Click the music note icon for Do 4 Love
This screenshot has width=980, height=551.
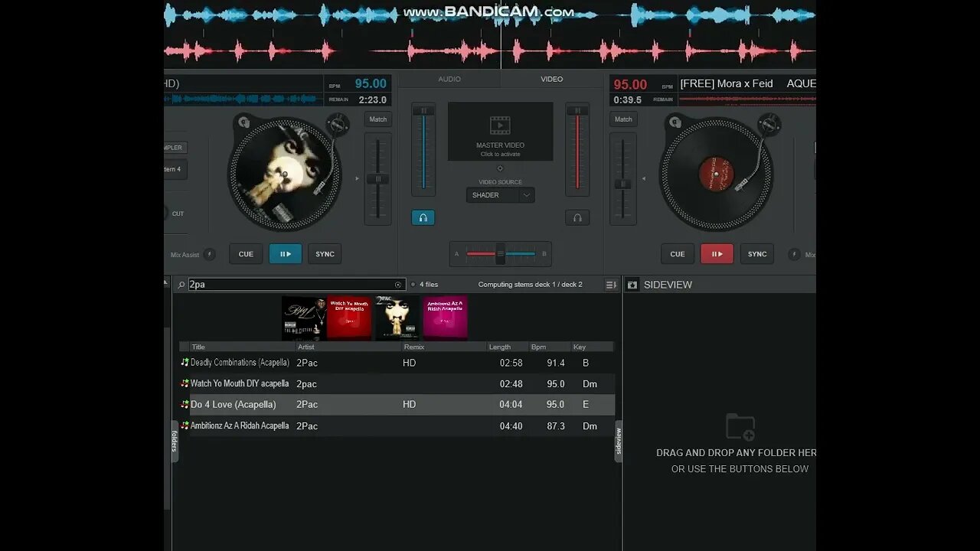185,404
